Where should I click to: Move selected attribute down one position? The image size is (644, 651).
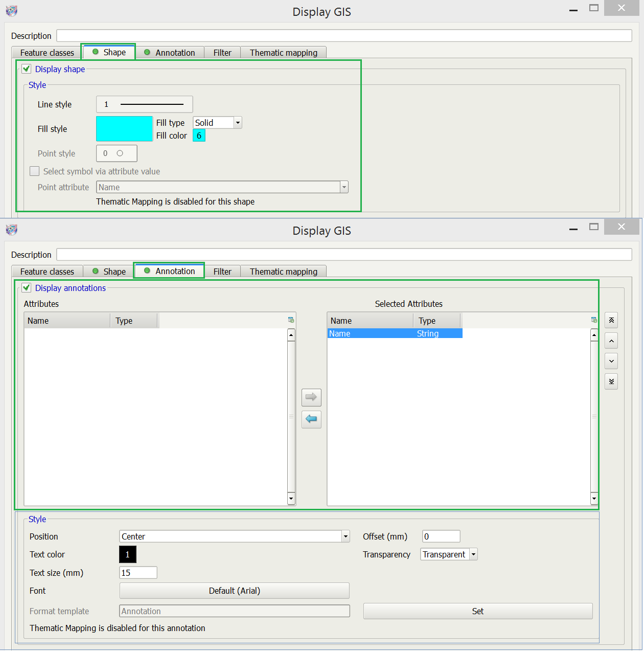point(611,361)
